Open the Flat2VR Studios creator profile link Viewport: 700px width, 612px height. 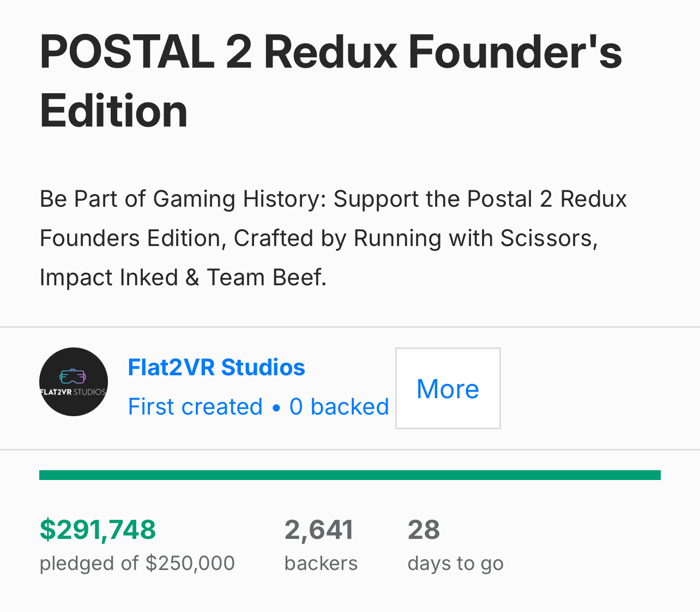pyautogui.click(x=216, y=368)
